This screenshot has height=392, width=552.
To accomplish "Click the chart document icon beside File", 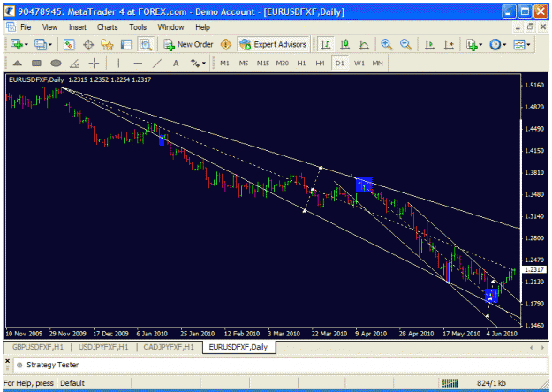I will [x=11, y=27].
